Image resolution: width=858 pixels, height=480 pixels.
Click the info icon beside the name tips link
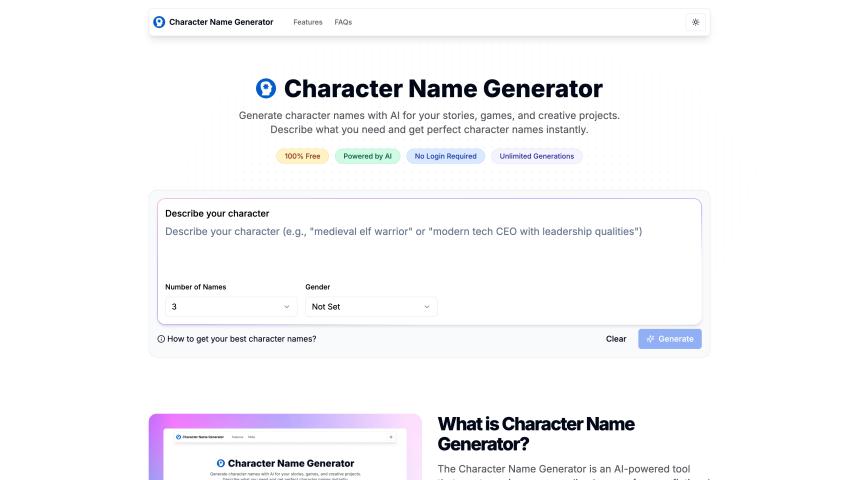point(161,339)
